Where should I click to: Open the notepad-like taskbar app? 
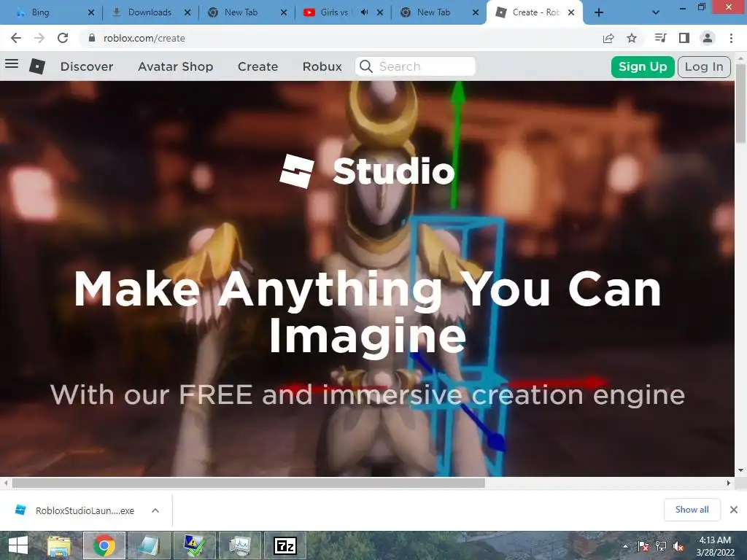(149, 545)
